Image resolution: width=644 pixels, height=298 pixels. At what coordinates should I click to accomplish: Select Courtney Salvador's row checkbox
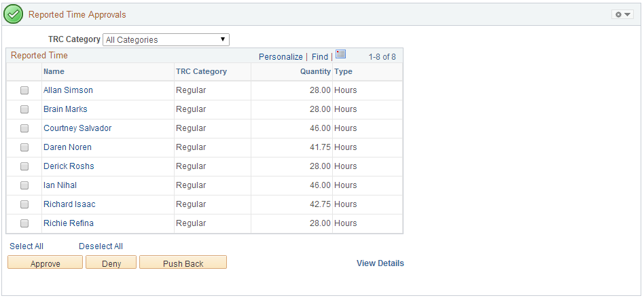pyautogui.click(x=24, y=128)
